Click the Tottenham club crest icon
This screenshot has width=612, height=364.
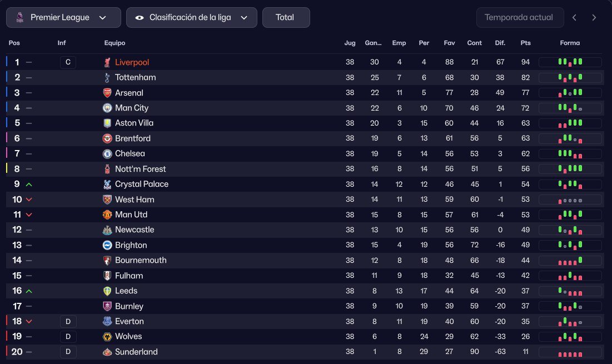(107, 78)
